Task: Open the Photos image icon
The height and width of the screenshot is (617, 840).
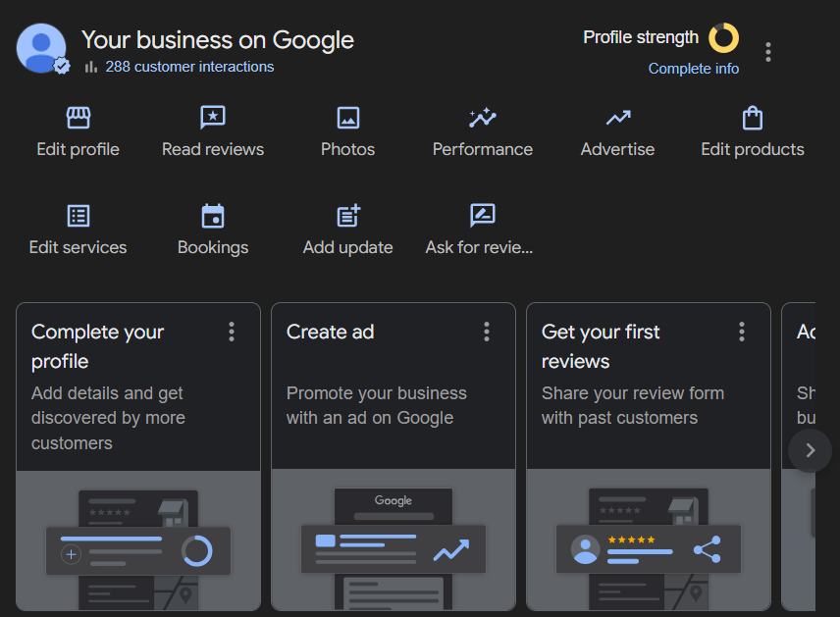Action: (x=347, y=118)
